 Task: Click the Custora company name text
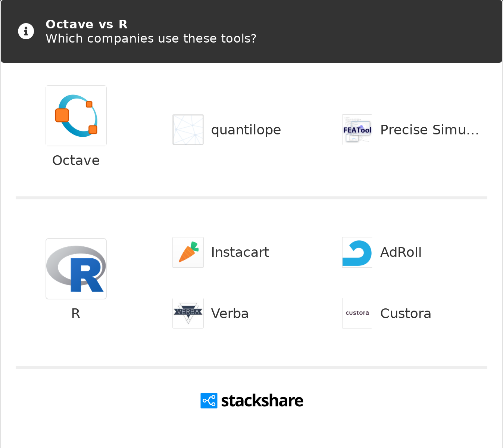405,313
